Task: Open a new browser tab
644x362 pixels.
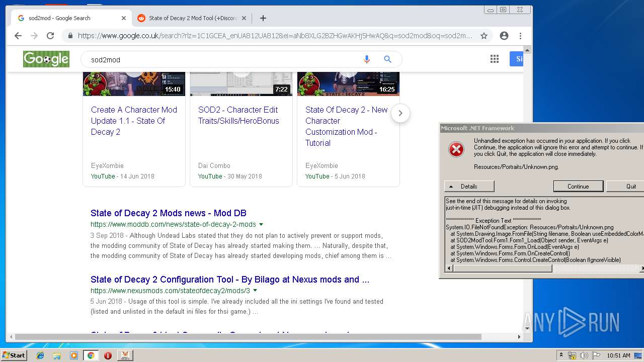Action: (x=263, y=18)
